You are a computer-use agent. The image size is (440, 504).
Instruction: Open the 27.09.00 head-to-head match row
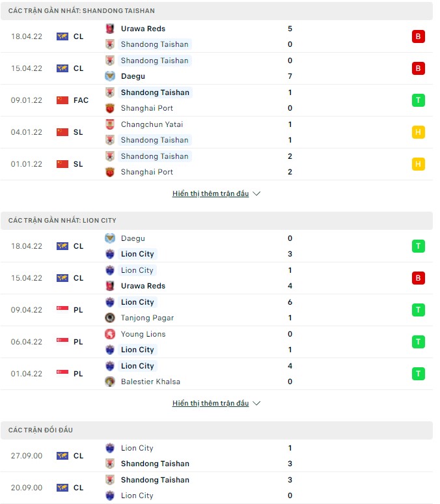coord(217,456)
